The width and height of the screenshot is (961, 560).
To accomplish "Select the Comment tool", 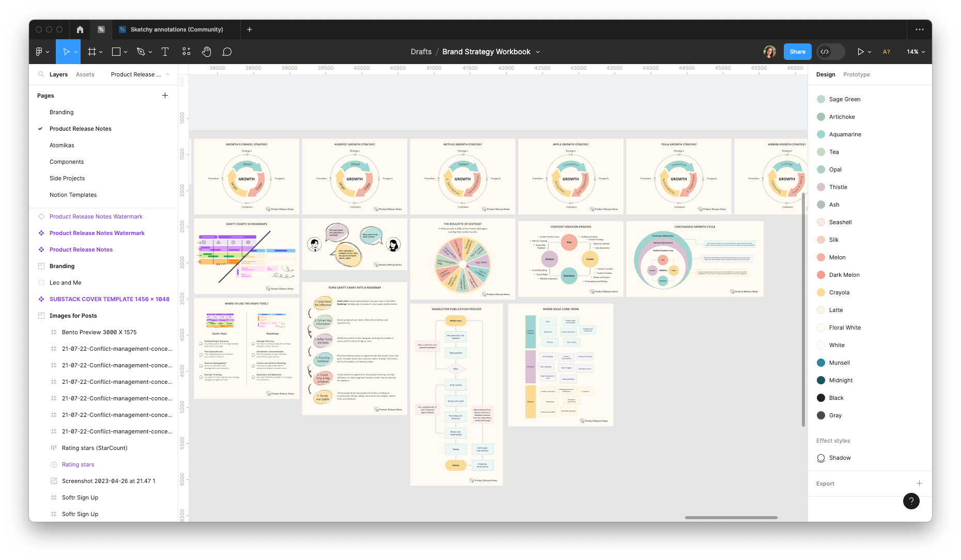I will click(227, 52).
